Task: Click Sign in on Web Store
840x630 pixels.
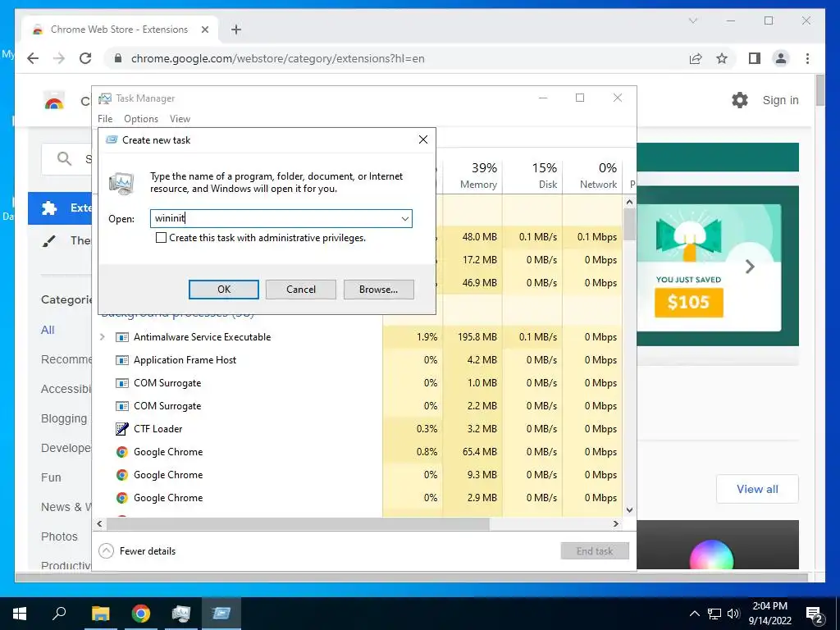Action: pos(780,100)
